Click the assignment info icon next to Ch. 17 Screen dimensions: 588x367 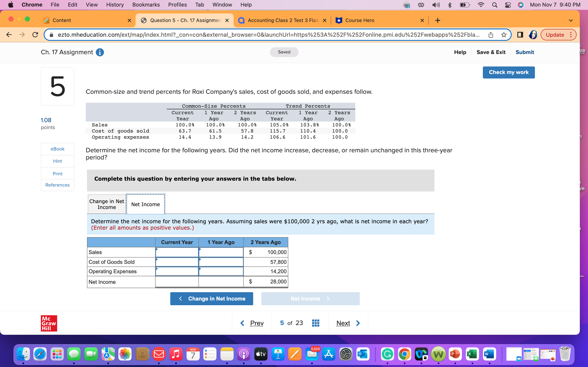click(x=100, y=52)
